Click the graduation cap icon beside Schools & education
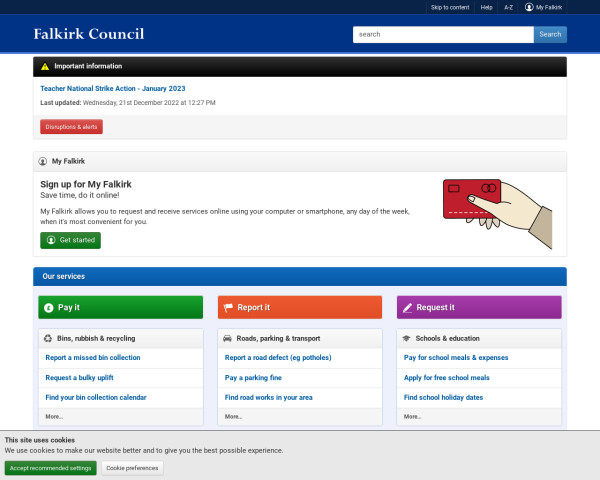The width and height of the screenshot is (600, 480). click(x=406, y=338)
